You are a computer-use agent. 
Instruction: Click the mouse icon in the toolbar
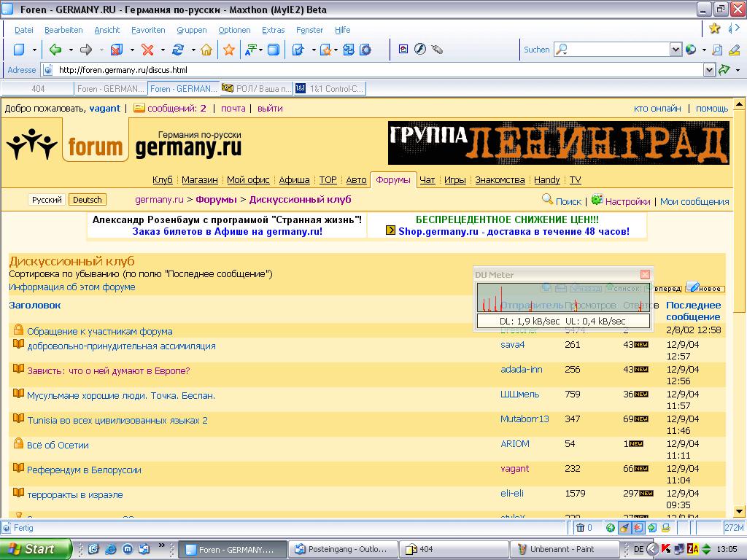(437, 49)
